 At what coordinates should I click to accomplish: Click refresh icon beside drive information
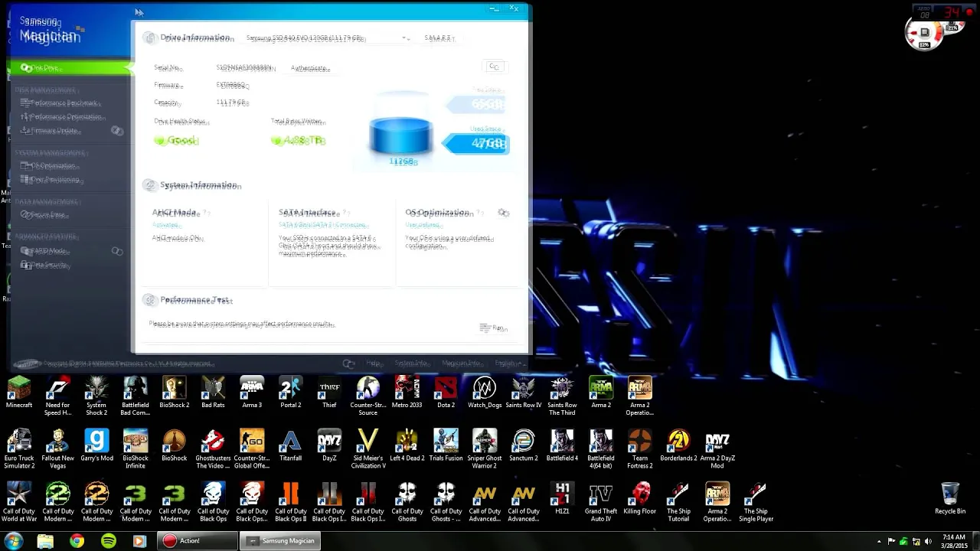tap(494, 67)
